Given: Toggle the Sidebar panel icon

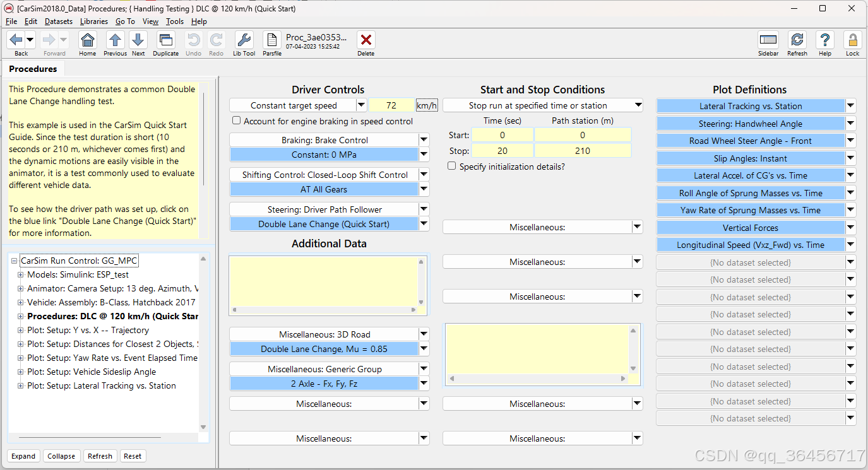Looking at the screenshot, I should coord(768,40).
